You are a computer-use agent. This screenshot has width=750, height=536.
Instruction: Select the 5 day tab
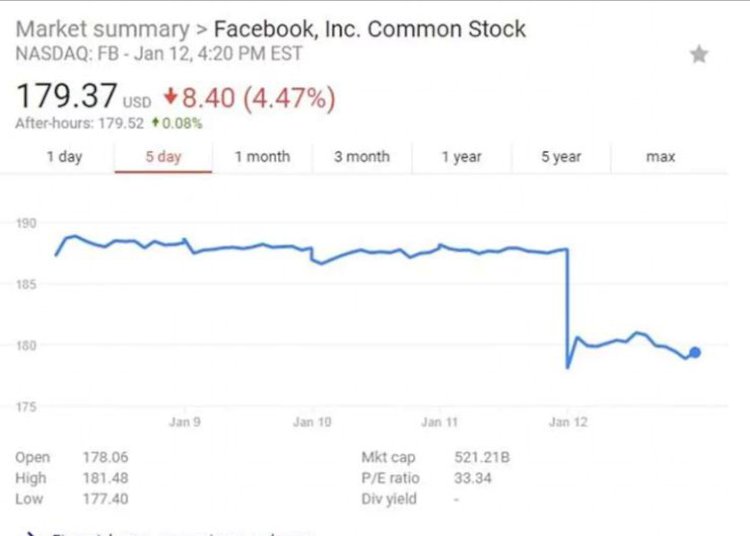[163, 157]
